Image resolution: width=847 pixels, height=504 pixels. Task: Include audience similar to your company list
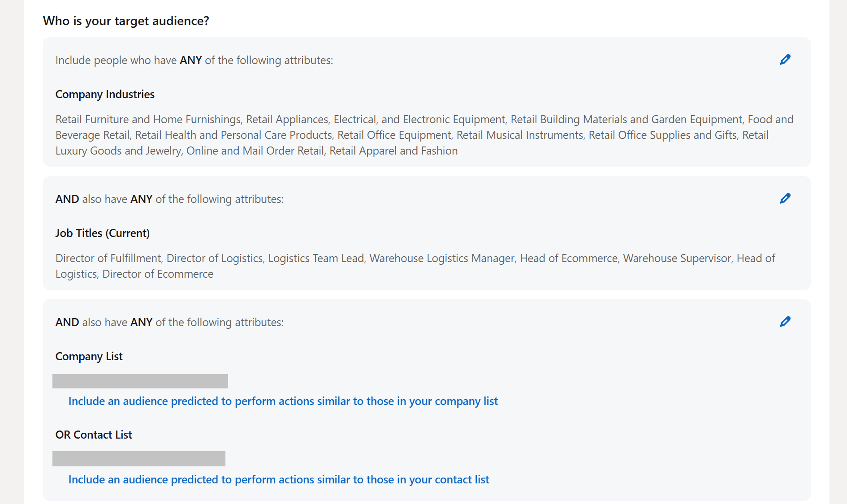pos(283,401)
